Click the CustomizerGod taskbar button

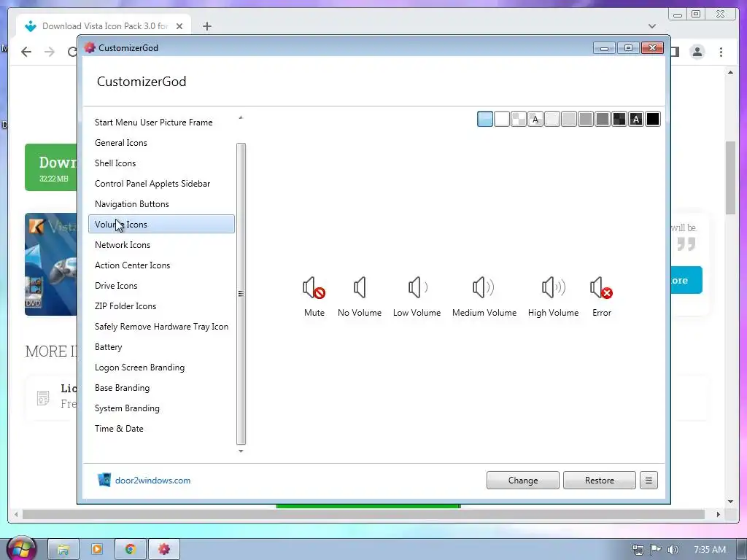(x=164, y=550)
